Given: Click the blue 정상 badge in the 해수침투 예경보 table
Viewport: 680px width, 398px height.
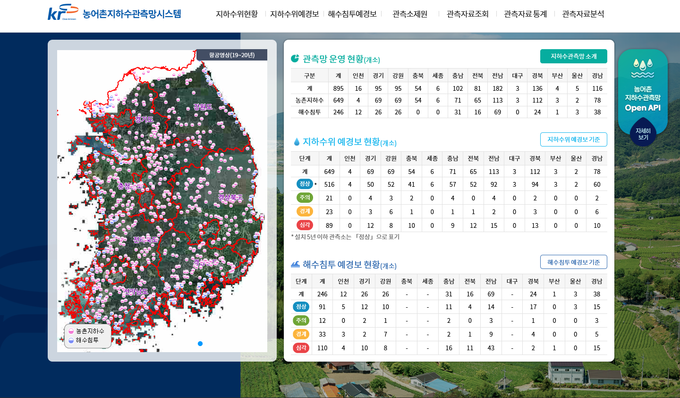Looking at the screenshot, I should (x=301, y=307).
